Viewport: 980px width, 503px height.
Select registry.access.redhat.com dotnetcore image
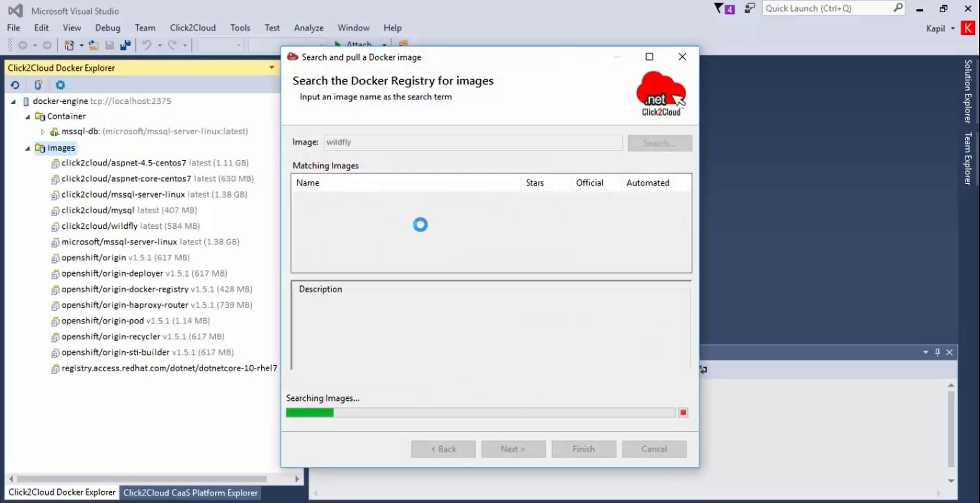pos(164,368)
